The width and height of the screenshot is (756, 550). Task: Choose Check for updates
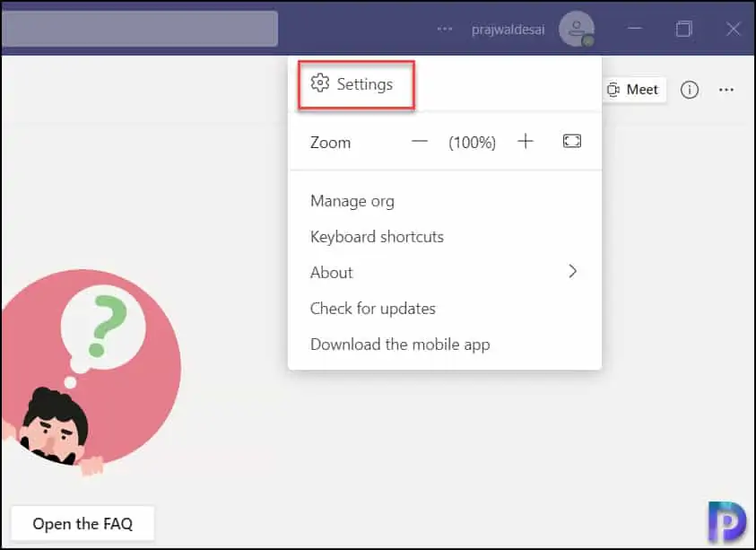(x=372, y=309)
